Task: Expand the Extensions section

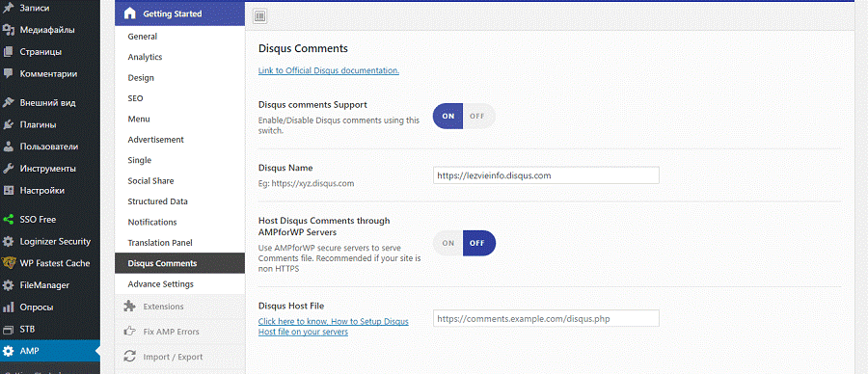Action: pyautogui.click(x=180, y=307)
